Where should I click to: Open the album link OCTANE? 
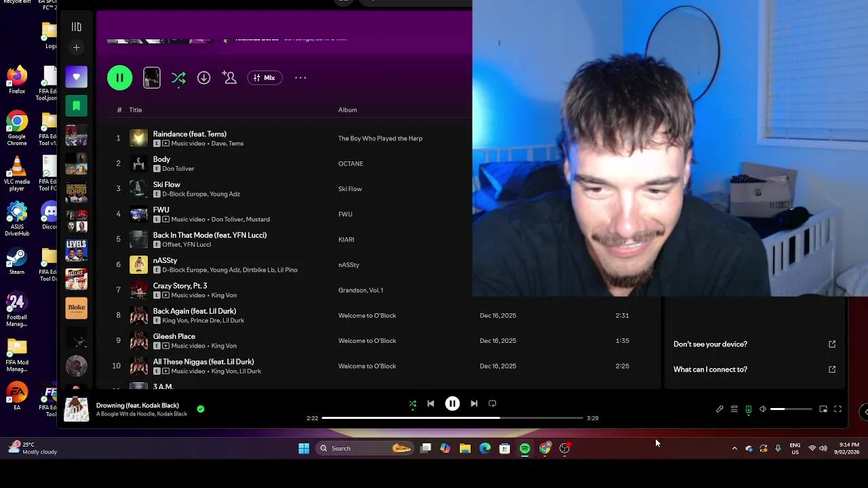tap(351, 163)
